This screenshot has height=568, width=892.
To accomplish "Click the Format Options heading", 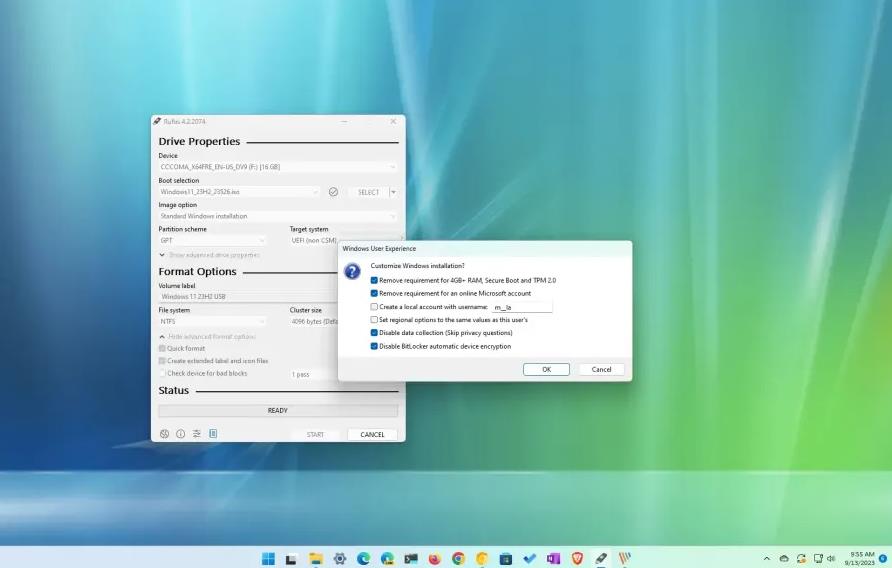I will pyautogui.click(x=197, y=271).
